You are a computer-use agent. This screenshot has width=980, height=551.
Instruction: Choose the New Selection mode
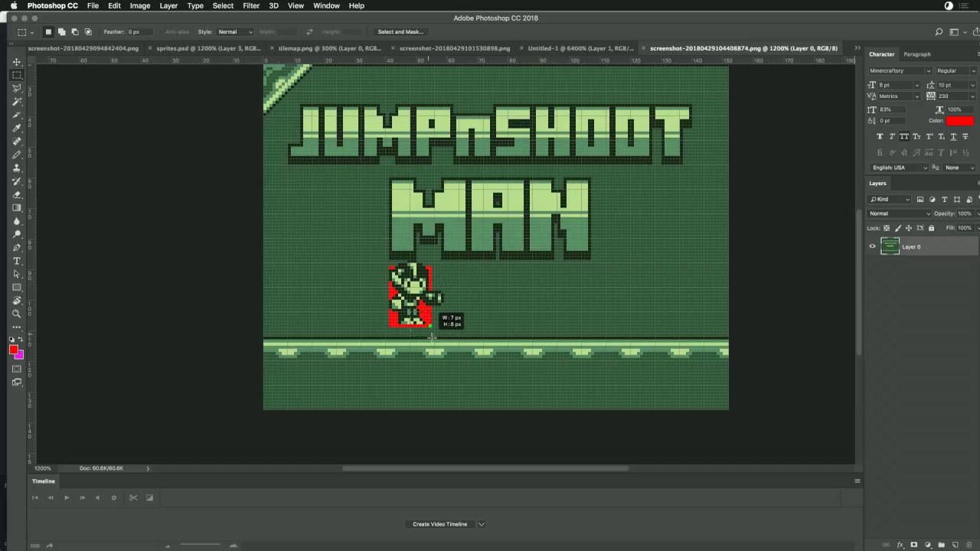coord(48,32)
